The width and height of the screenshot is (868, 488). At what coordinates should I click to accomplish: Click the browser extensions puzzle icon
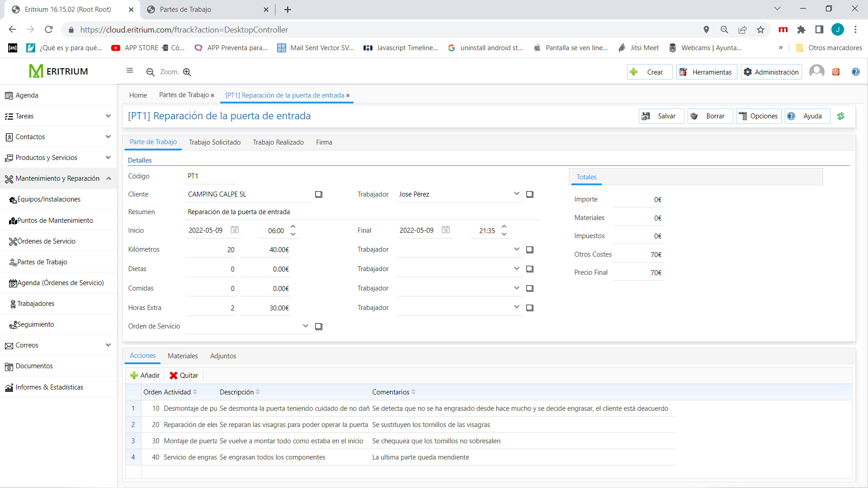(801, 30)
